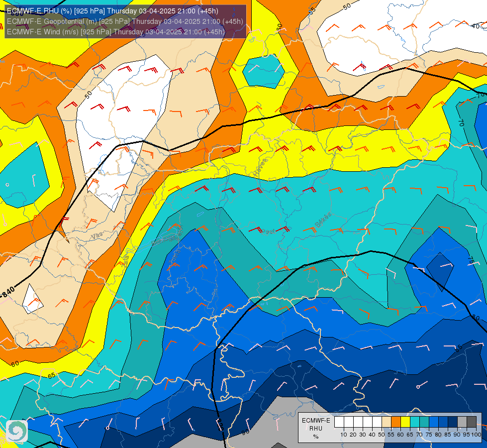Click the '10' value on the legend scale
The width and height of the screenshot is (487, 448).
coord(344,435)
